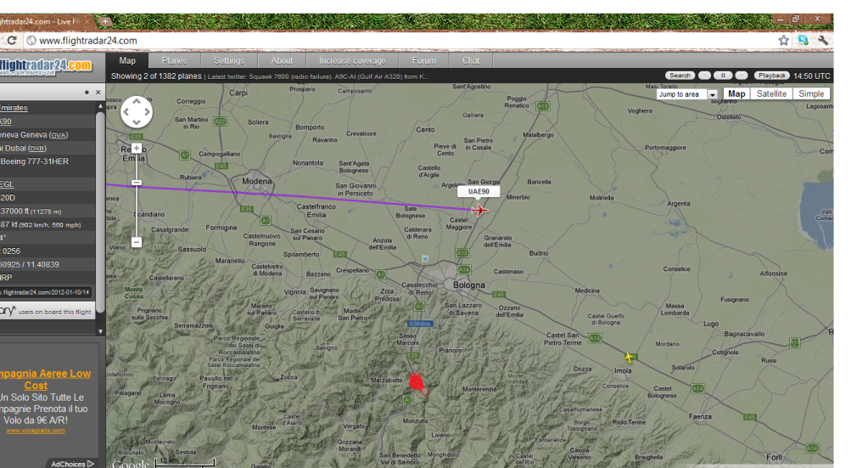Open the Planes tab
868x468 pixels.
pyautogui.click(x=175, y=60)
